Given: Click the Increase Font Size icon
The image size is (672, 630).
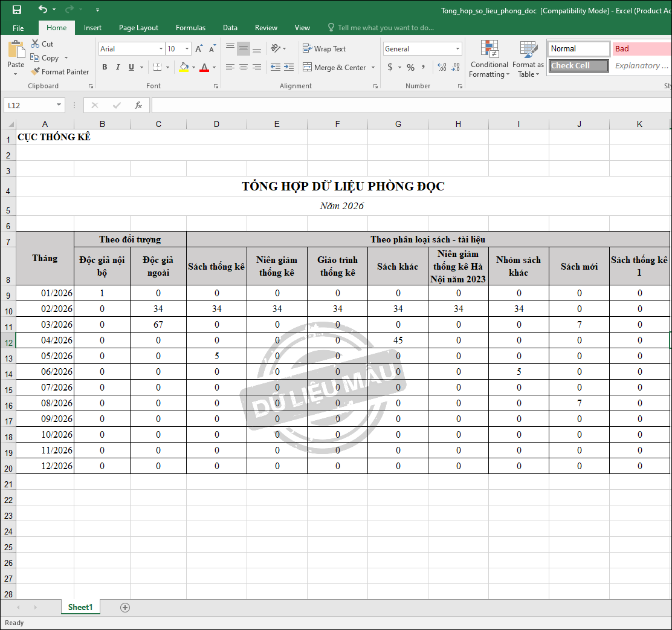Looking at the screenshot, I should [x=199, y=49].
